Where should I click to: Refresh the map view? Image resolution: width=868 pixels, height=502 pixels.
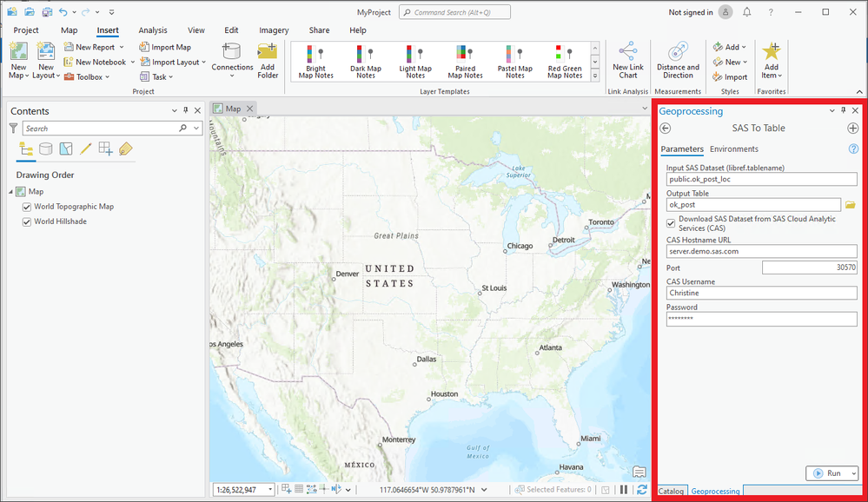tap(641, 489)
